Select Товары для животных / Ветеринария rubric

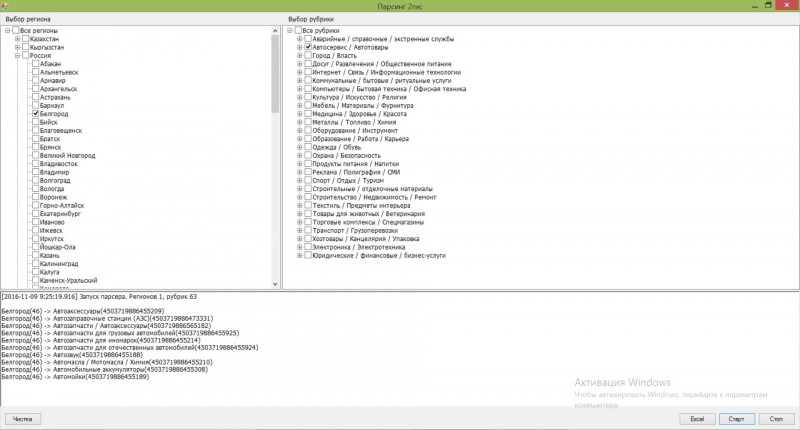[368, 214]
